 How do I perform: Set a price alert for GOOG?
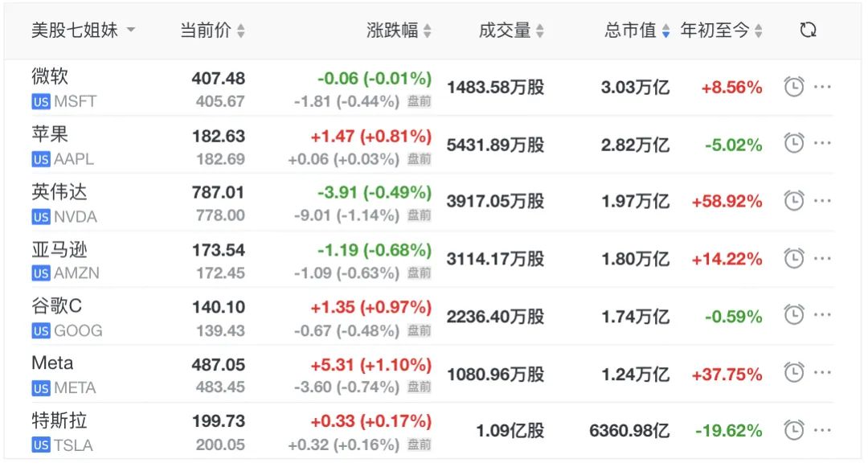click(794, 315)
